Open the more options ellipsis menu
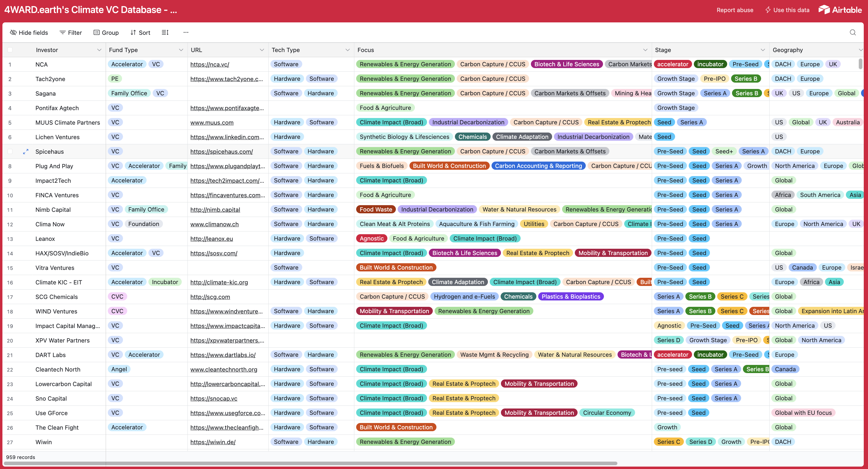 [x=186, y=32]
